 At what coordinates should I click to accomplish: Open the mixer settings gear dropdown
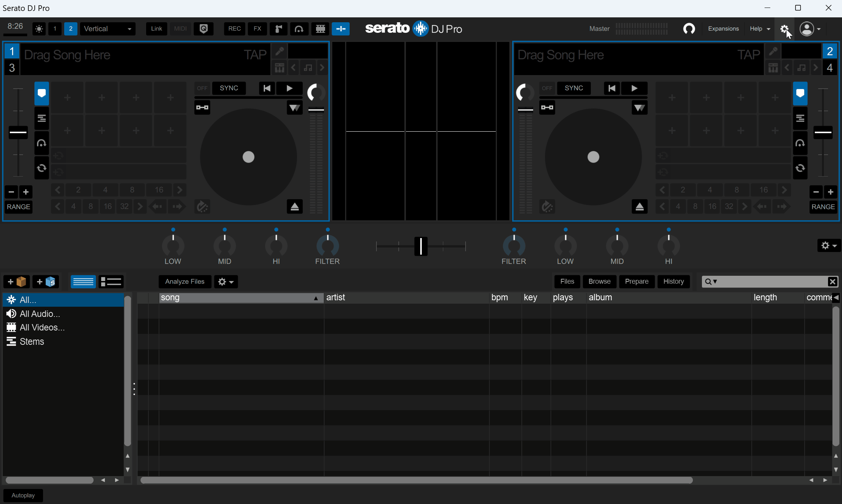pyautogui.click(x=828, y=246)
